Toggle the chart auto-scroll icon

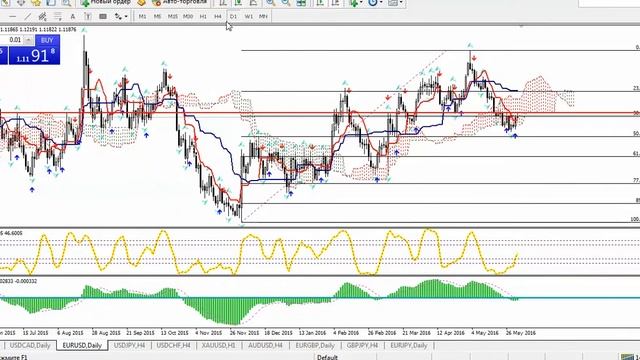[x=320, y=2]
